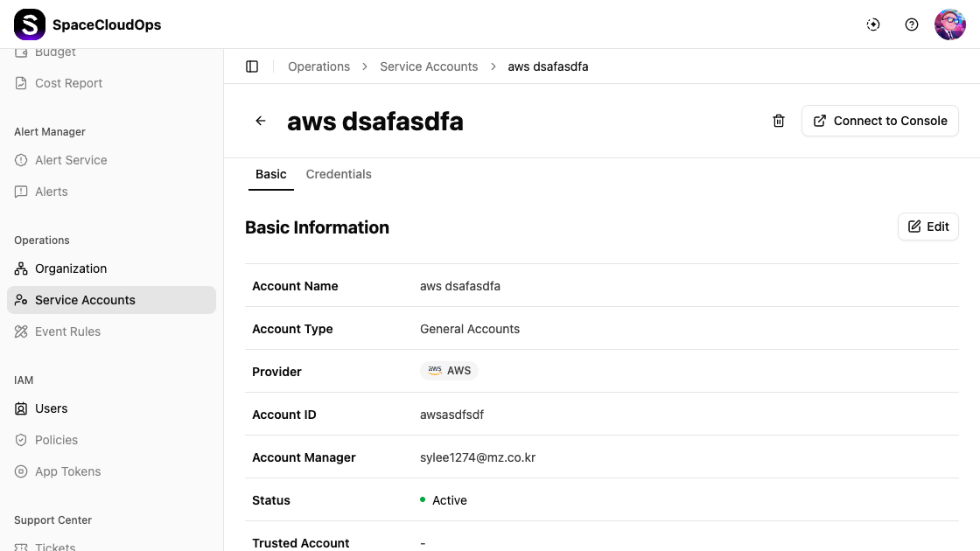980x551 pixels.
Task: Navigate to Event Rules in sidebar
Action: 67,331
